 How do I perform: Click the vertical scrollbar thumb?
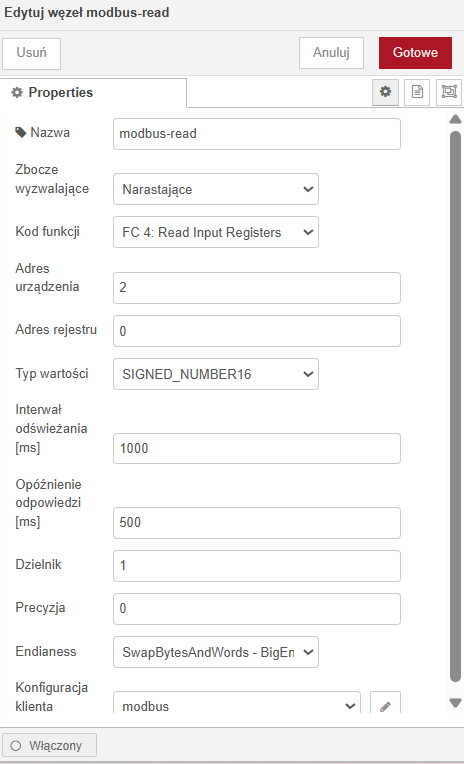455,406
